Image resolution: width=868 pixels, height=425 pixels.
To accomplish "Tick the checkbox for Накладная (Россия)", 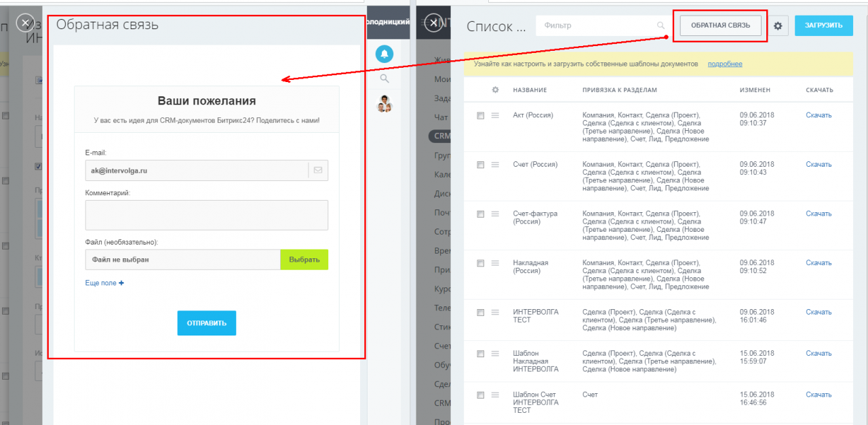I will tap(480, 263).
